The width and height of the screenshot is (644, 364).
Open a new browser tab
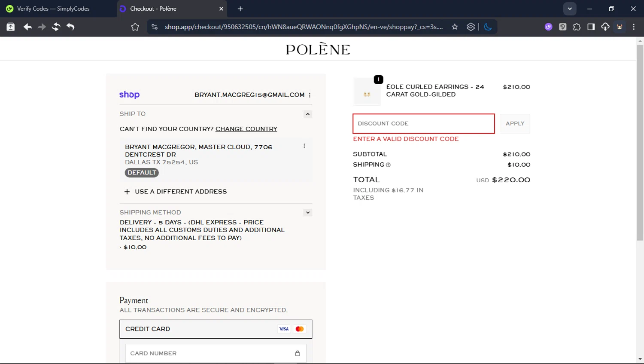tap(240, 9)
